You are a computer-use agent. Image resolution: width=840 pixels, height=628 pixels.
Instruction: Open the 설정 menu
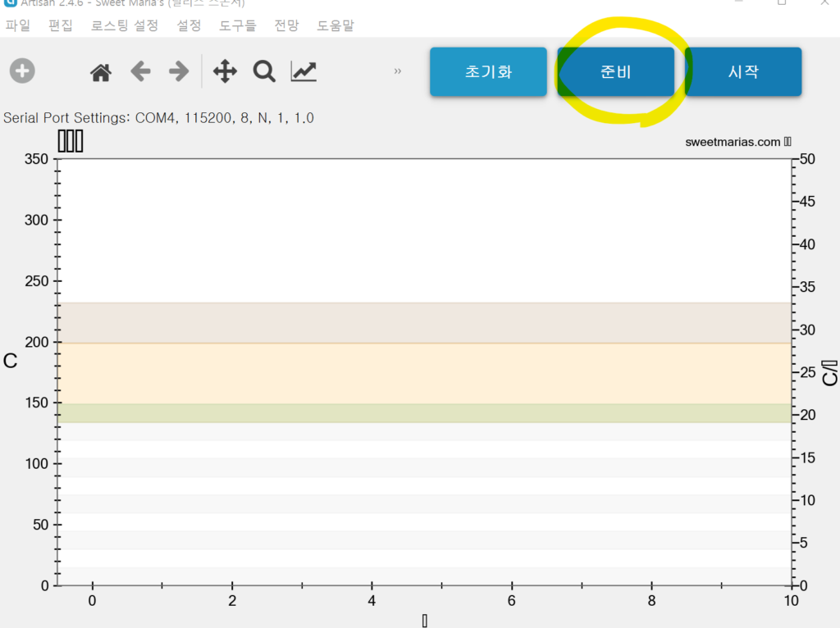click(x=189, y=25)
